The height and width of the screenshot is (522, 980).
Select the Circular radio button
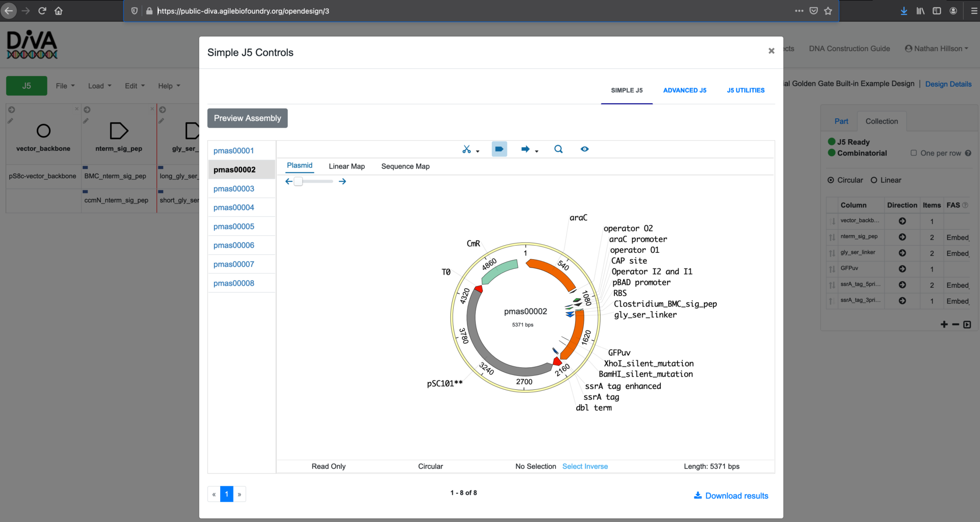click(831, 180)
